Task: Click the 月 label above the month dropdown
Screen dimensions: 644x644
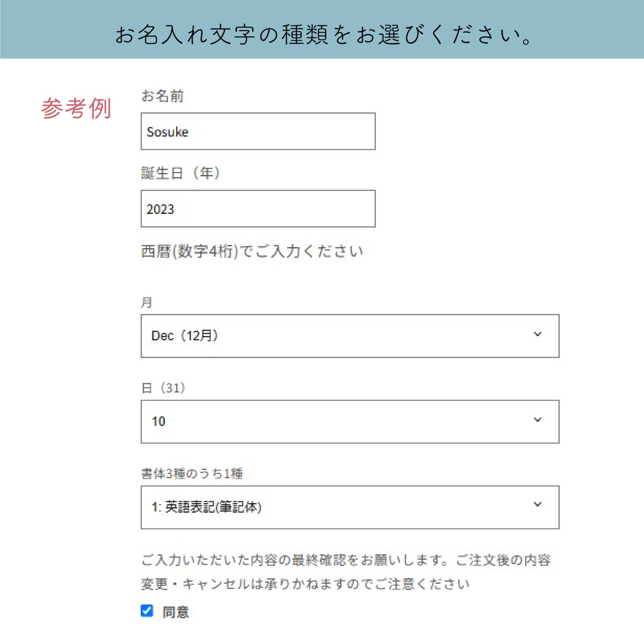Action: pos(147,303)
